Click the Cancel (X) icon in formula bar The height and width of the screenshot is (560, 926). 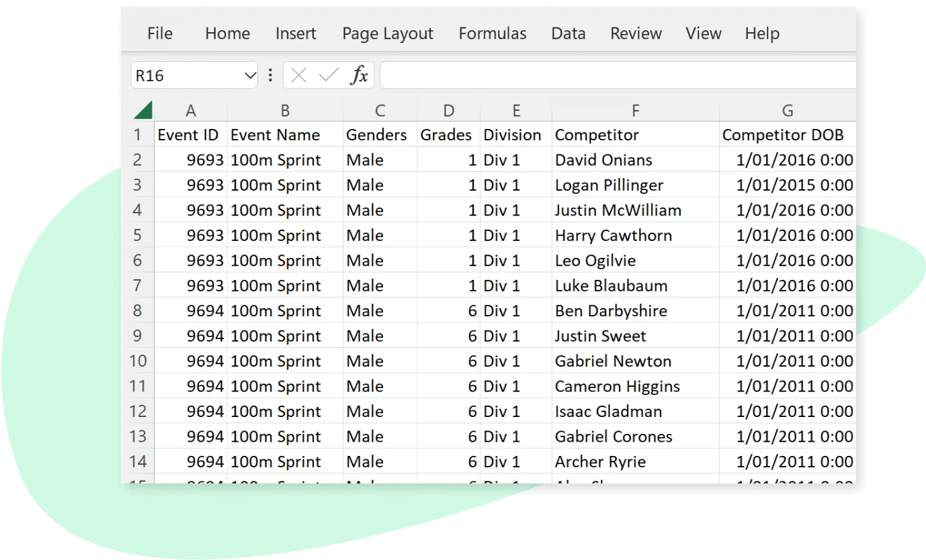pyautogui.click(x=298, y=75)
